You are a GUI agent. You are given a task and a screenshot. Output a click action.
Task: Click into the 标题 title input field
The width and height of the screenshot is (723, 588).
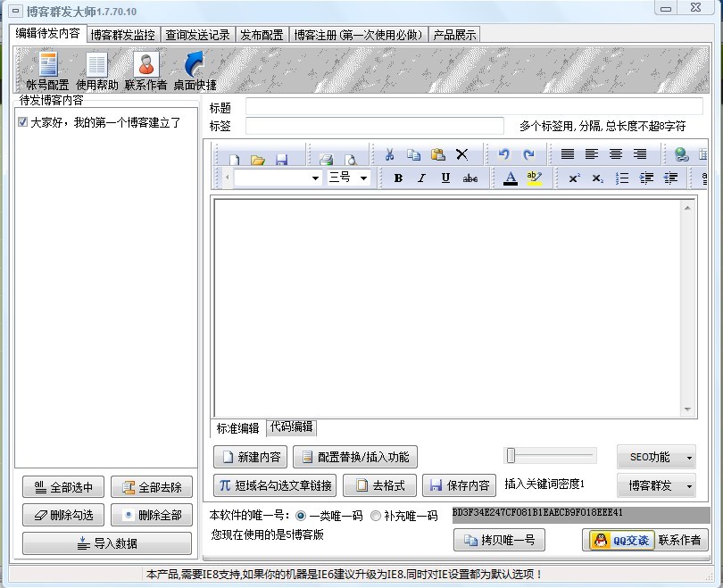coord(473,107)
